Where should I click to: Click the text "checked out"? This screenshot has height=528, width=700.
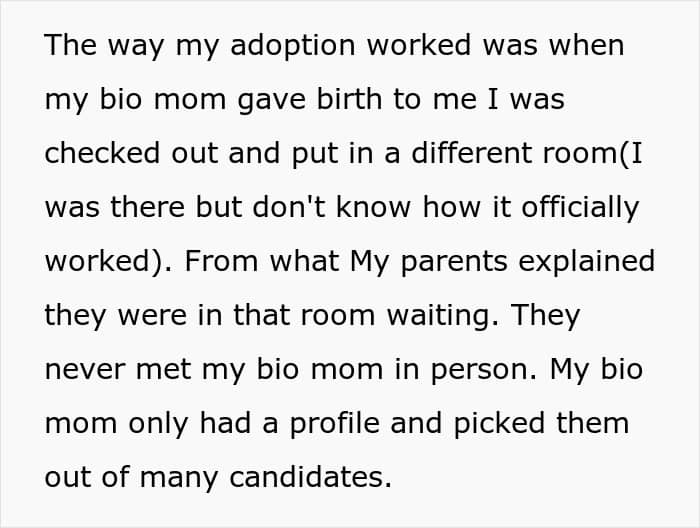coord(131,153)
